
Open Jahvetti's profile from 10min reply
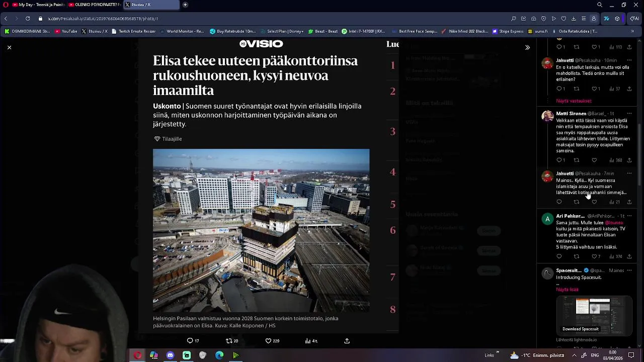pyautogui.click(x=565, y=60)
